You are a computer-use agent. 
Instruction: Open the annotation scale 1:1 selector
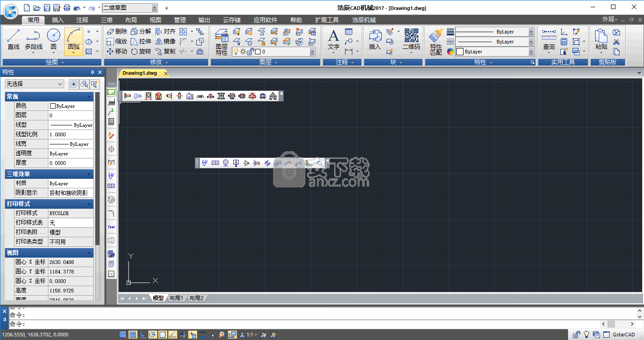point(252,335)
